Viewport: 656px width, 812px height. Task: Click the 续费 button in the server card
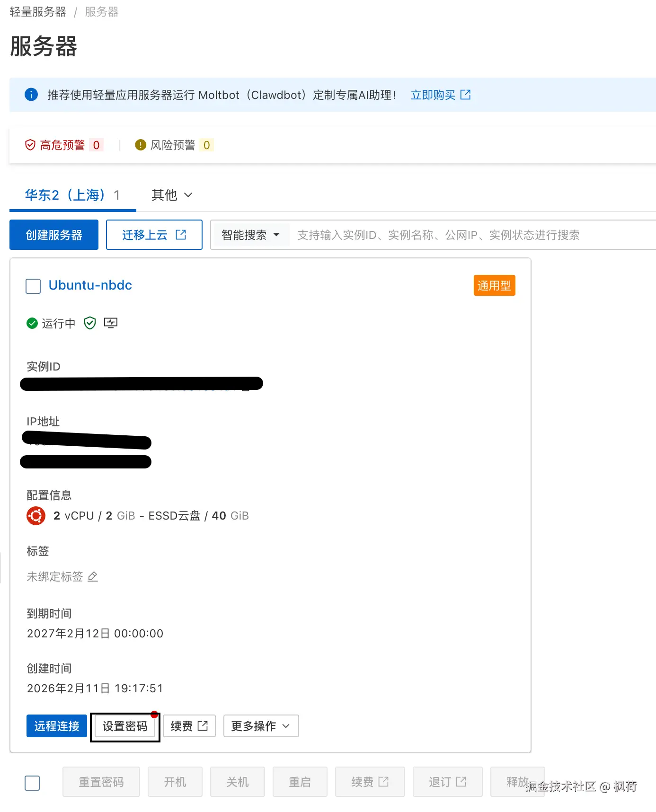pyautogui.click(x=189, y=726)
